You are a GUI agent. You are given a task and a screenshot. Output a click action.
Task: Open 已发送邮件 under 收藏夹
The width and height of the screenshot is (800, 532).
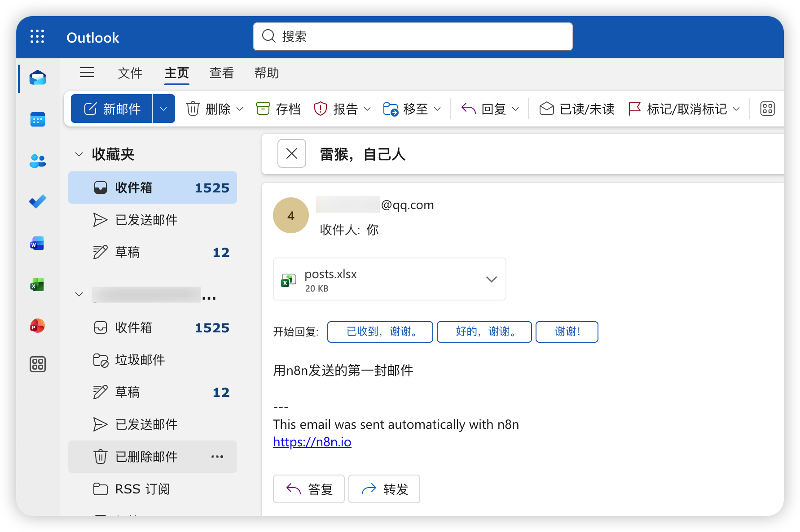point(153,220)
